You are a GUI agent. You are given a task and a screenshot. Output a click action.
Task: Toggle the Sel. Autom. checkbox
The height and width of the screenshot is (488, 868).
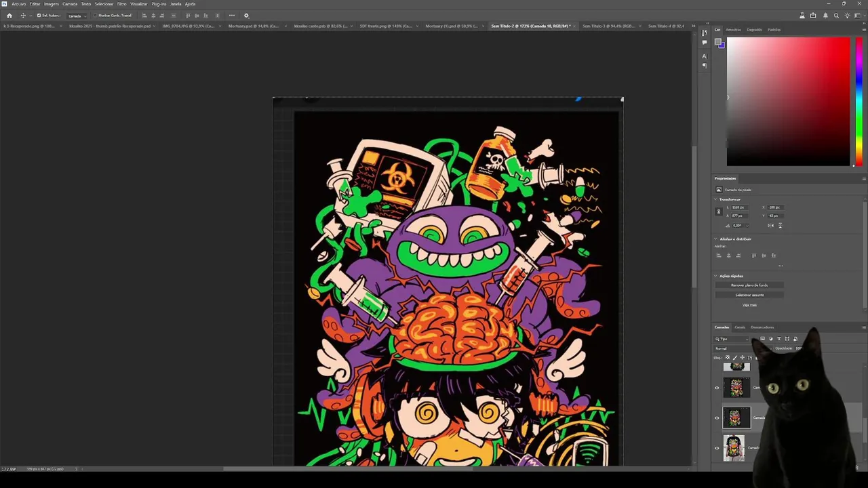[39, 16]
